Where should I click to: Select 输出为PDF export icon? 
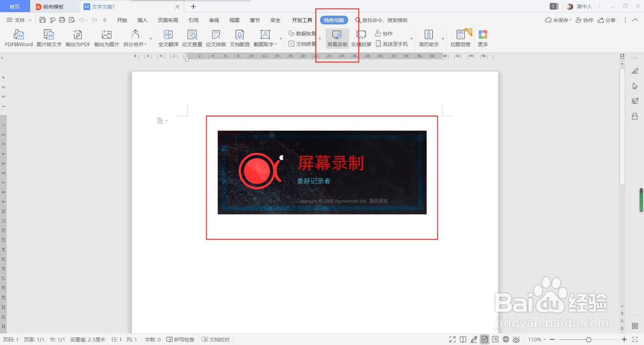tap(78, 39)
